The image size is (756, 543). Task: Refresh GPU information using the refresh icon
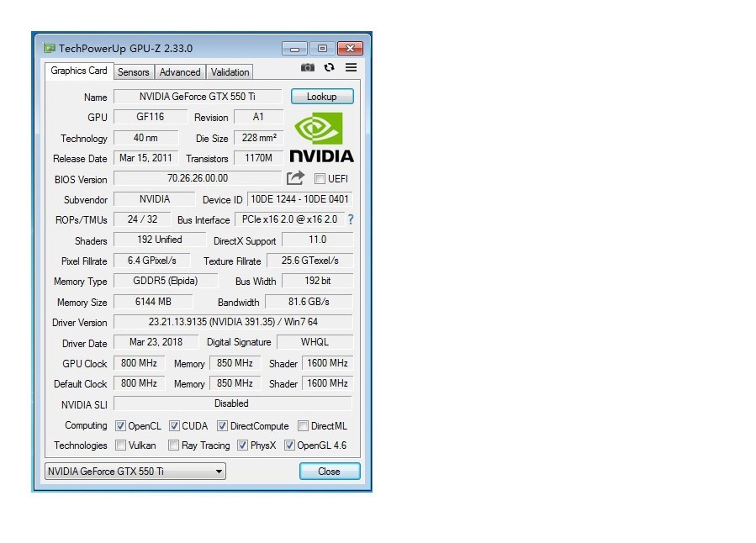[329, 67]
